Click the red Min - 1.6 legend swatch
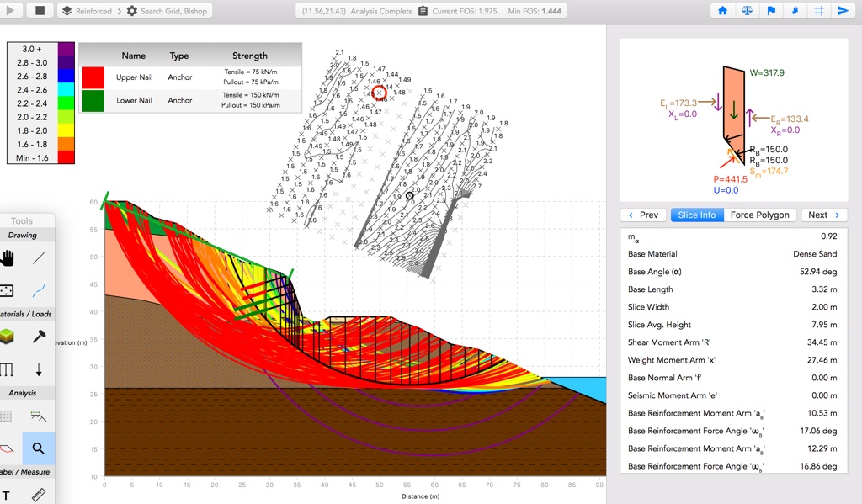Screen dimensions: 862x504 [x=66, y=157]
